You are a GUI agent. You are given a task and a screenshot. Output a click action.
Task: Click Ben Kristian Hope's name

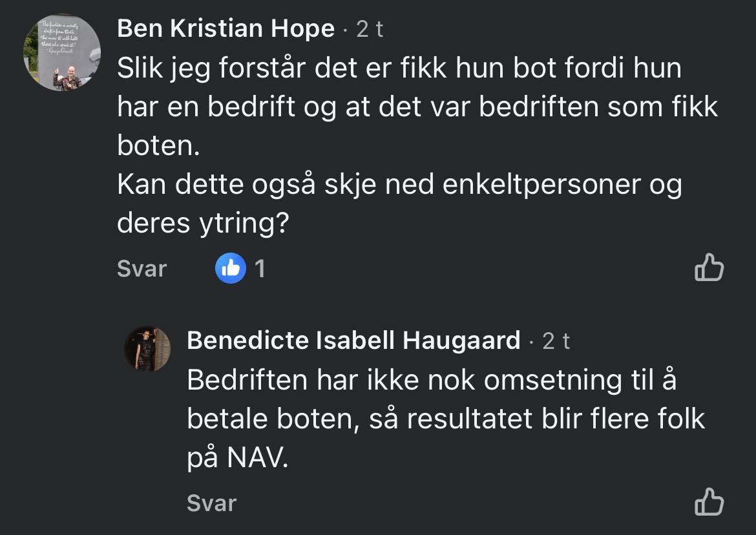(226, 29)
